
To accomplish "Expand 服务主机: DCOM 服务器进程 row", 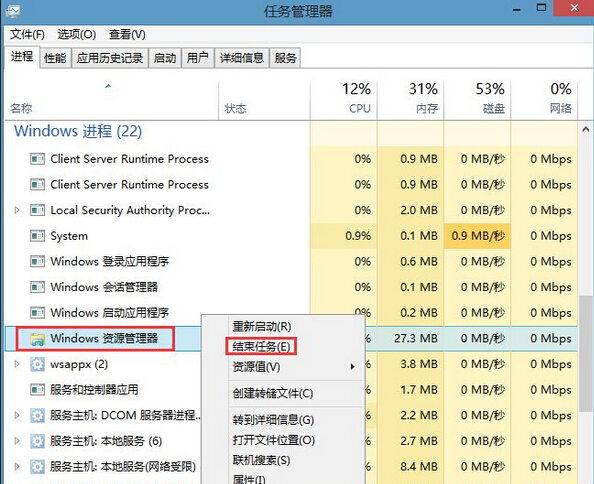I will pos(17,415).
